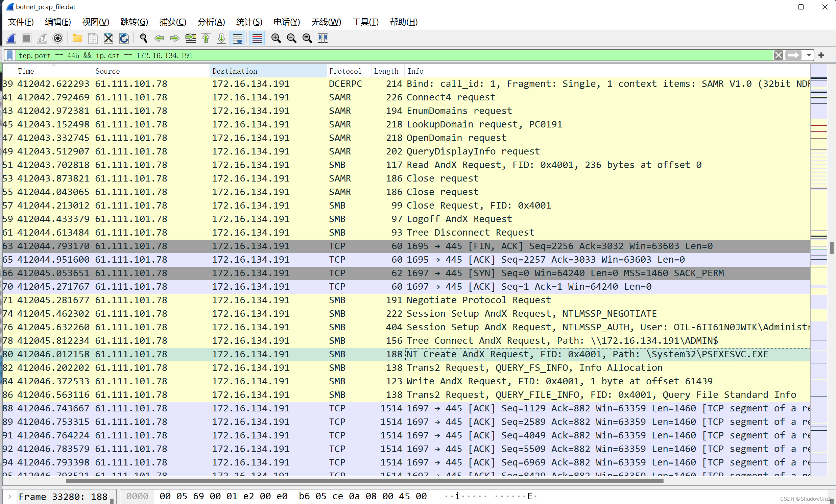This screenshot has height=504, width=836.
Task: Open a capture file with folder icon
Action: click(x=77, y=38)
